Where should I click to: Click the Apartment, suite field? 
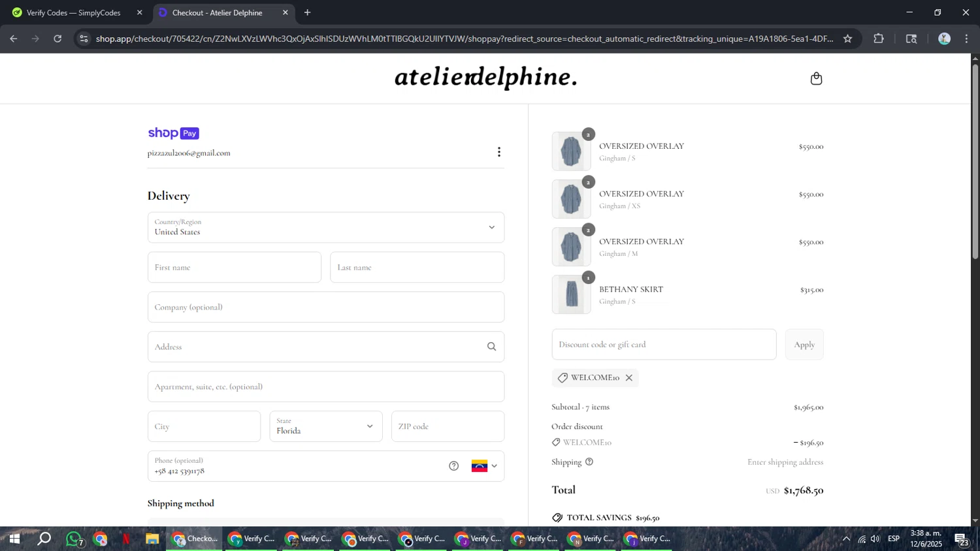[326, 386]
